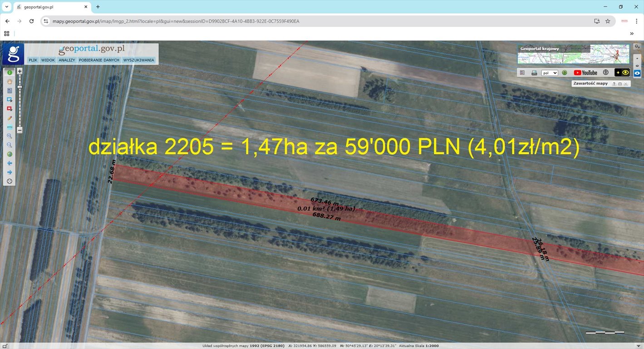Screen dimensions: 644x349
Task: Maximize the Zawartość mapy panel
Action: pyautogui.click(x=620, y=84)
